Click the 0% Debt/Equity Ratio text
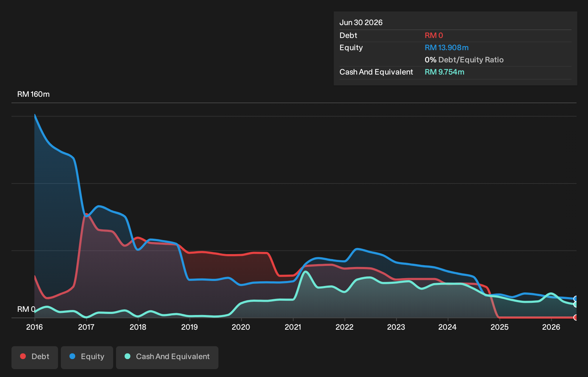Screen dimensions: 588x377 [464, 60]
